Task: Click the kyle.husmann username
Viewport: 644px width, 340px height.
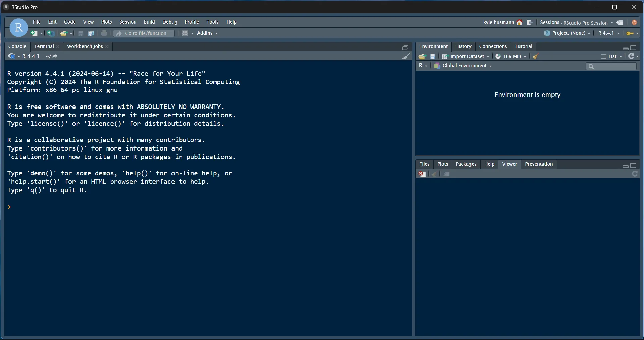Action: [x=498, y=22]
